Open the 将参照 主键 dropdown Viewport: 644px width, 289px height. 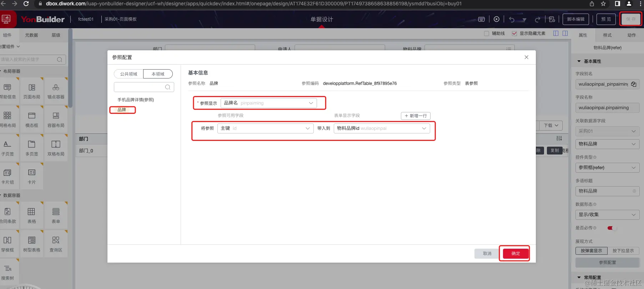(x=265, y=128)
